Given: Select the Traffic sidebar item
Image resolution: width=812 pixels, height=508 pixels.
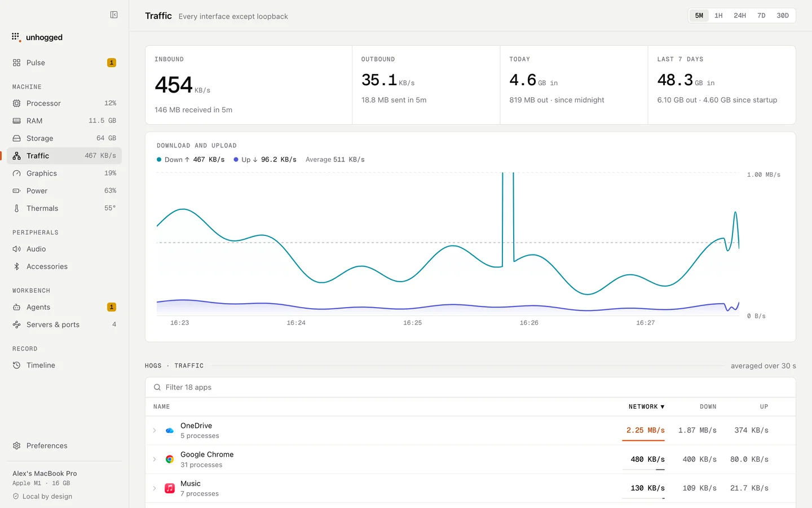Looking at the screenshot, I should (64, 156).
